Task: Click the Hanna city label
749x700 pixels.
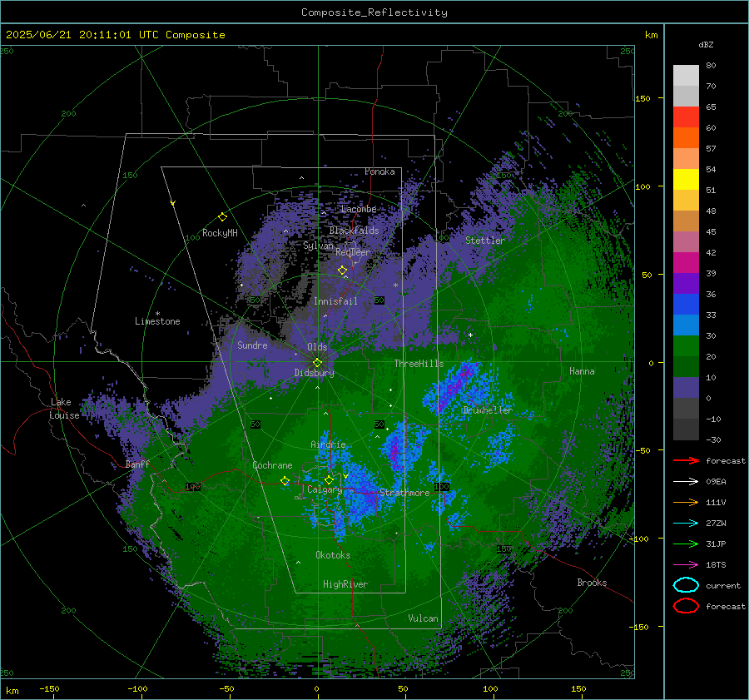Action: tap(582, 371)
